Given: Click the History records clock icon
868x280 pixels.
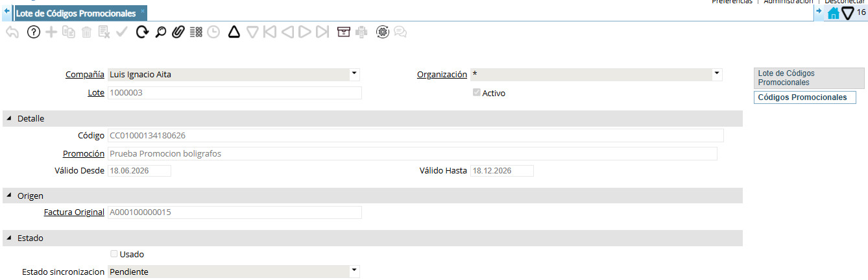Looking at the screenshot, I should click(213, 32).
